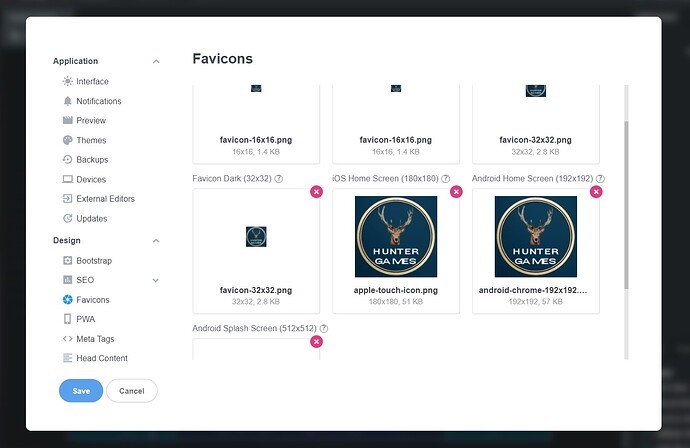Remove the Favicon Dark 32x32 image
The height and width of the screenshot is (448, 690).
[316, 192]
